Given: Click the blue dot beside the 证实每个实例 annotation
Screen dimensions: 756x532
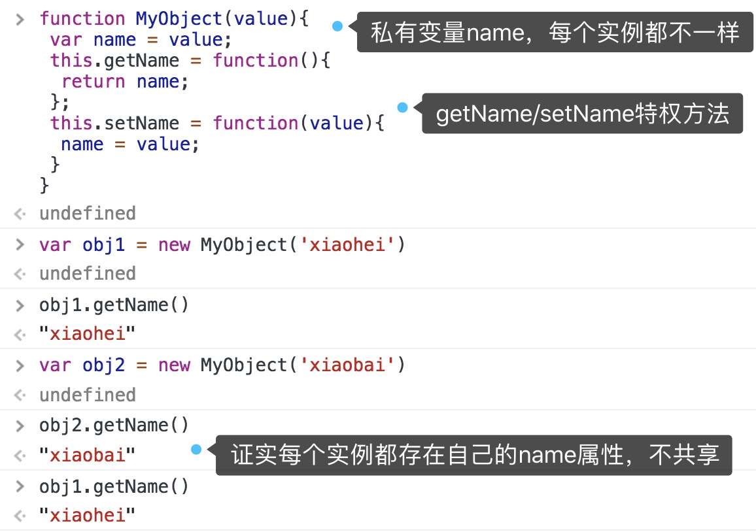Looking at the screenshot, I should pyautogui.click(x=196, y=450).
